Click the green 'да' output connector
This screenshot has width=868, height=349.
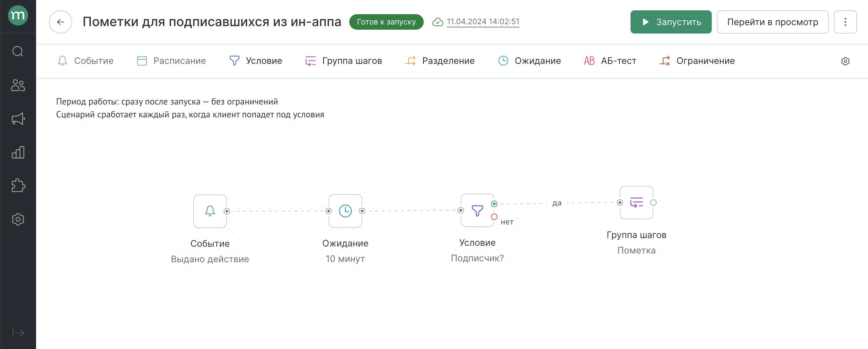[x=494, y=204]
